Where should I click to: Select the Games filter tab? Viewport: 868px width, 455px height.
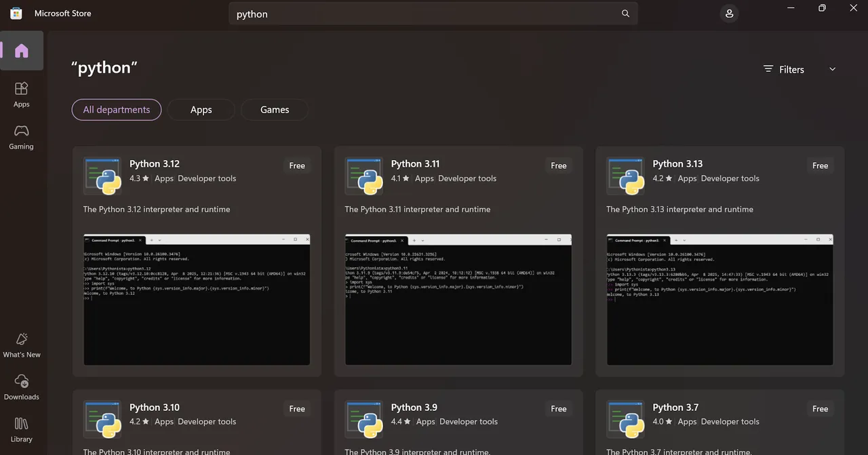tap(275, 110)
